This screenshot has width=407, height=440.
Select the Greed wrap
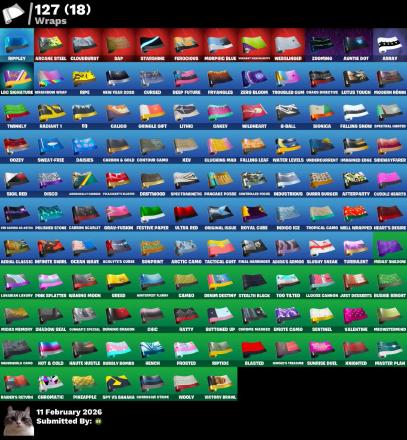pos(119,283)
